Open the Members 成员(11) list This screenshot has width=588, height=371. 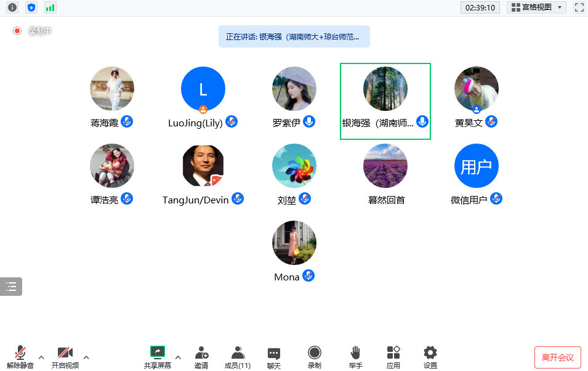point(237,356)
